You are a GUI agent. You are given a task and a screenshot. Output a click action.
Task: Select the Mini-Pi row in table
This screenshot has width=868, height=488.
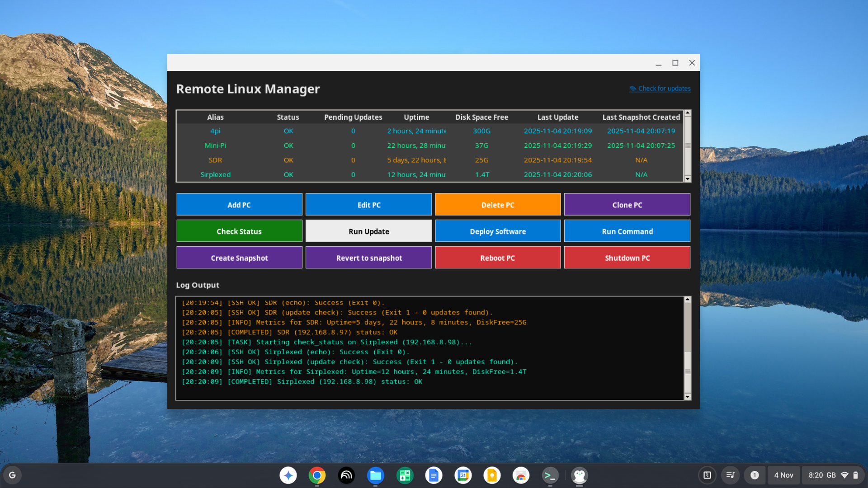tap(215, 145)
